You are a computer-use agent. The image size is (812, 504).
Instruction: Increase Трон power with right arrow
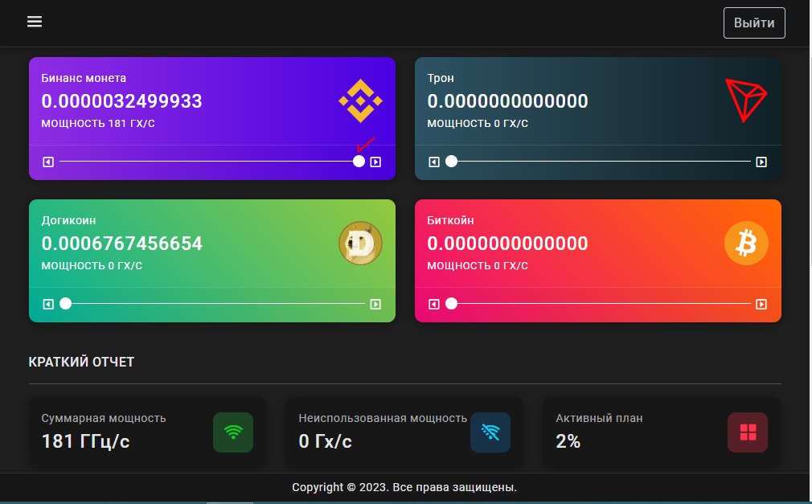click(761, 162)
